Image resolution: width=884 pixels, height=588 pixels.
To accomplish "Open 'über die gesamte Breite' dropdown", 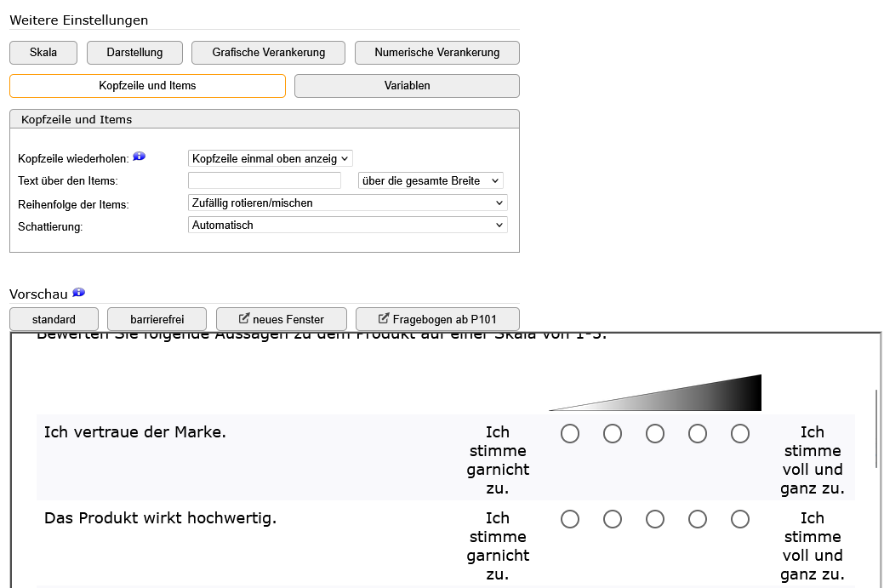I will (x=431, y=181).
